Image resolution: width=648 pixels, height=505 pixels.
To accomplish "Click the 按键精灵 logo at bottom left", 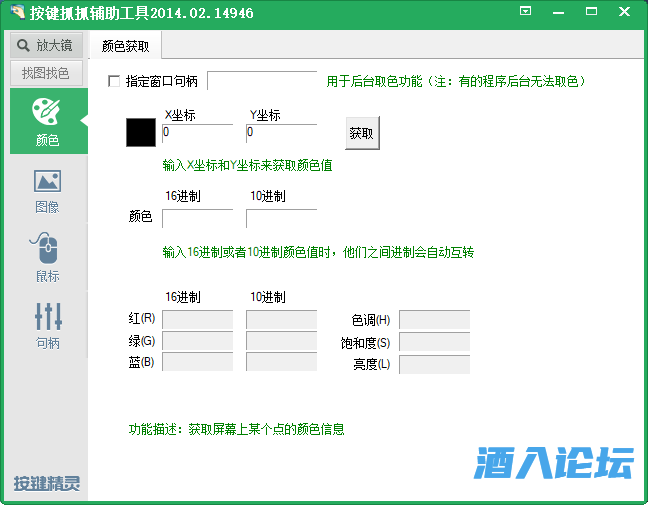I will point(46,484).
